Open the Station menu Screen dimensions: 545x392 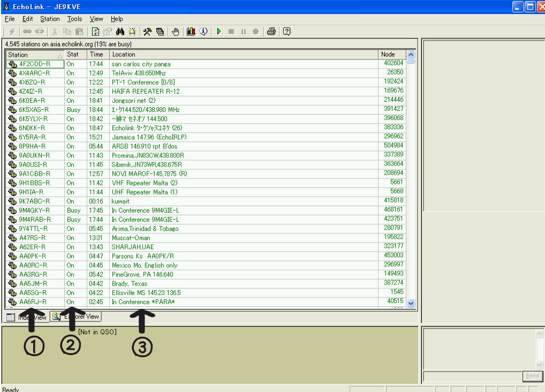(x=50, y=19)
